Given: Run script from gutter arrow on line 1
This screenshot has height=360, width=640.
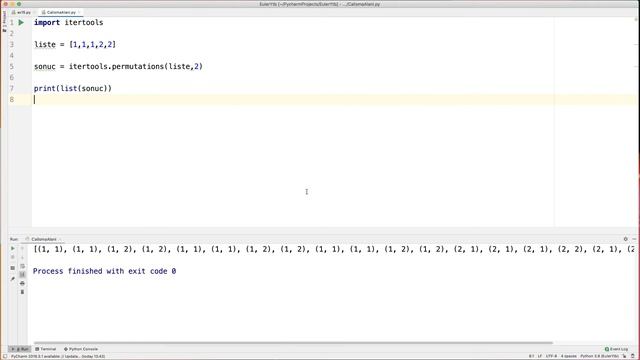Looking at the screenshot, I should pyautogui.click(x=21, y=22).
